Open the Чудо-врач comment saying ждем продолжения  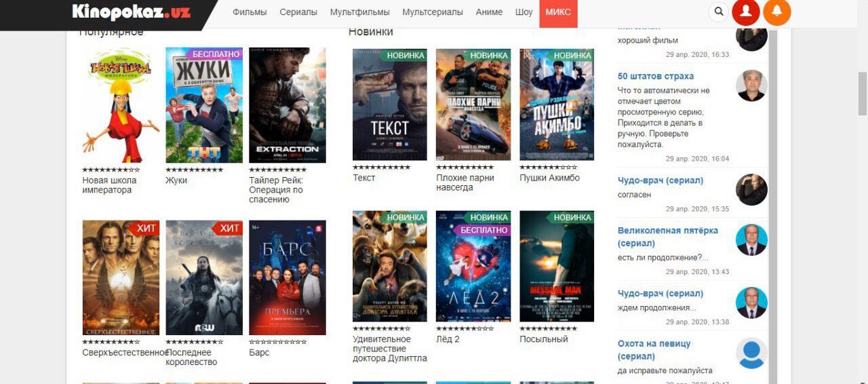[x=660, y=294]
